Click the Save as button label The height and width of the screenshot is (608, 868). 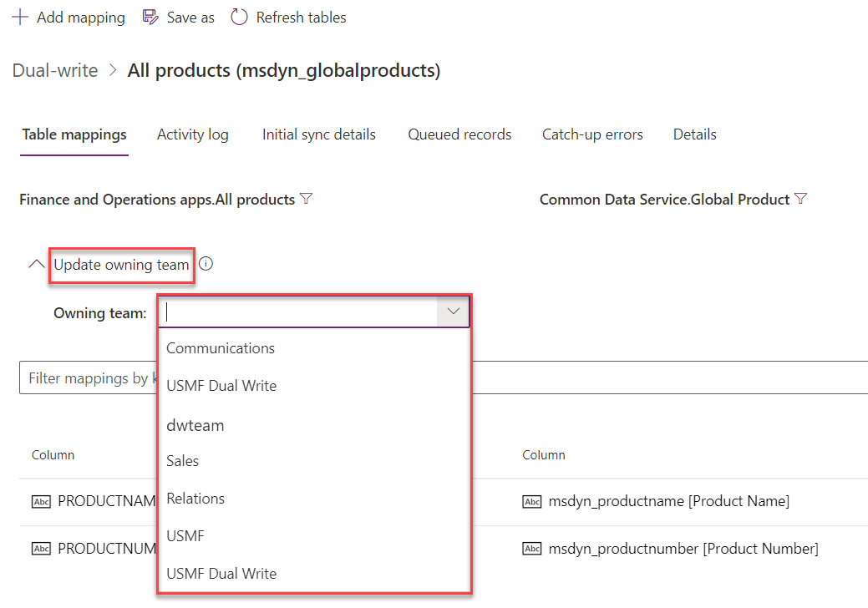coord(190,18)
